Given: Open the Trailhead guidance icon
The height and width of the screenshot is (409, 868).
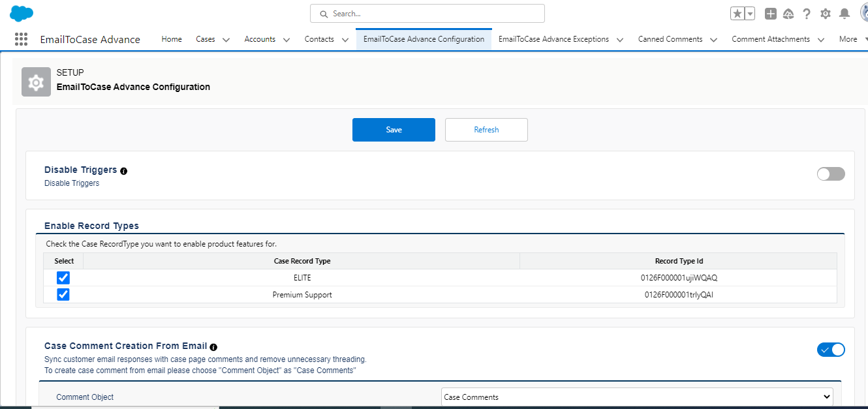Looking at the screenshot, I should point(788,14).
